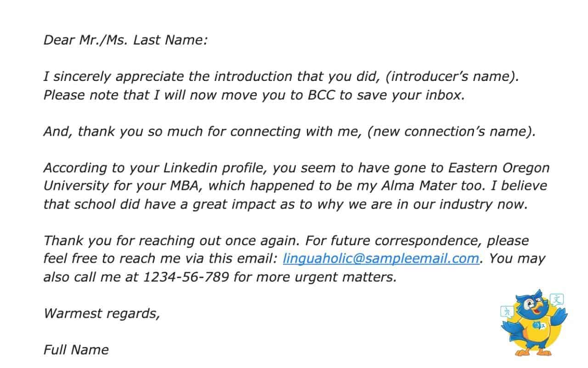The width and height of the screenshot is (588, 368).
Task: Click the "Warmest regards," closing line
Action: (102, 314)
